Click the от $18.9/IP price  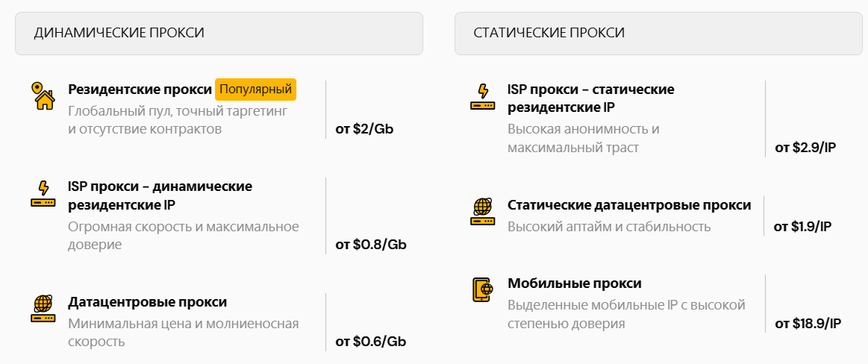click(808, 324)
